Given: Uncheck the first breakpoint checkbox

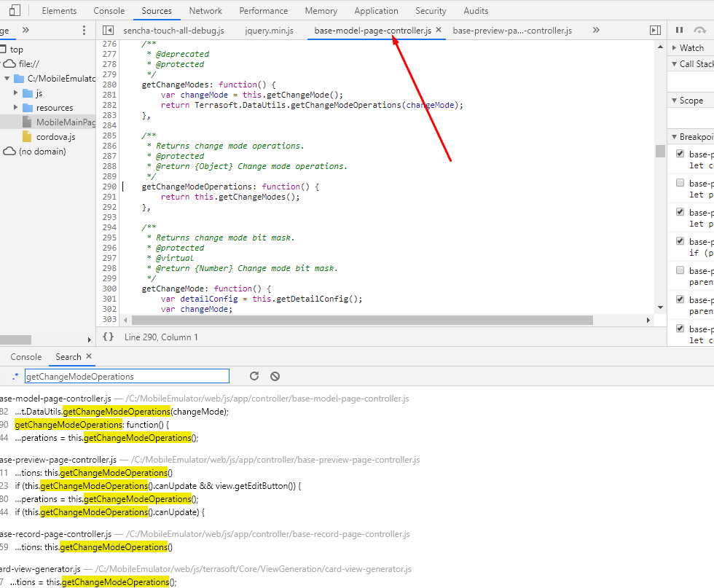Looking at the screenshot, I should pos(680,154).
